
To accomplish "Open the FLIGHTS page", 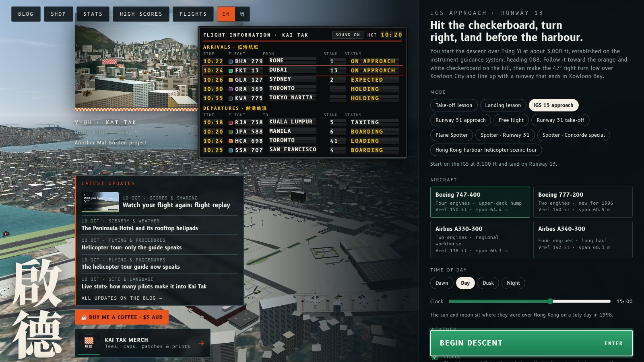I will pos(193,14).
